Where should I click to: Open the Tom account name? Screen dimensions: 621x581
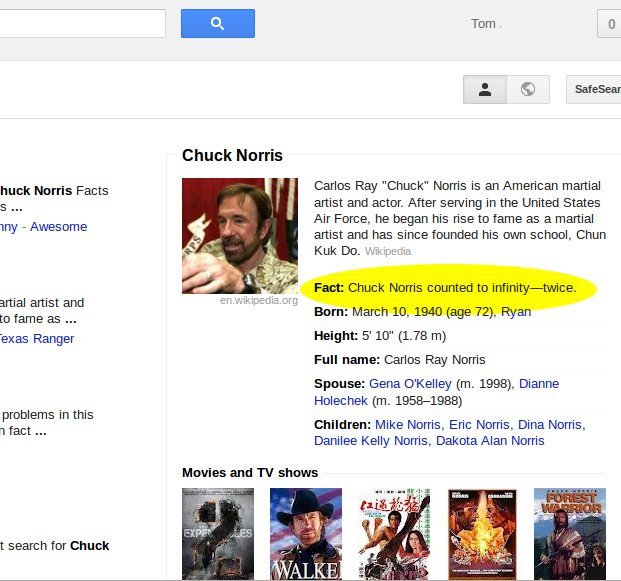point(486,24)
